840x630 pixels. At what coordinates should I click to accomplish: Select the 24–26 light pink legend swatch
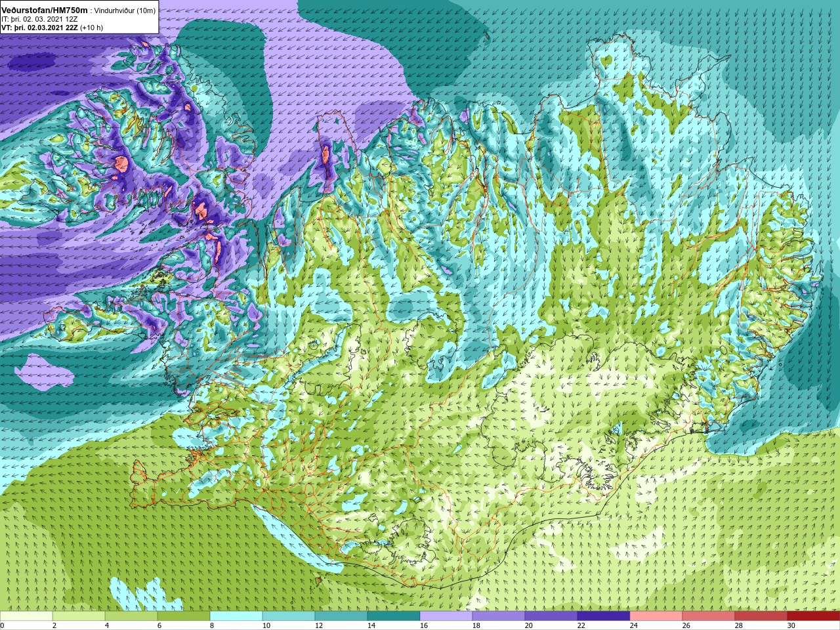tap(656, 616)
